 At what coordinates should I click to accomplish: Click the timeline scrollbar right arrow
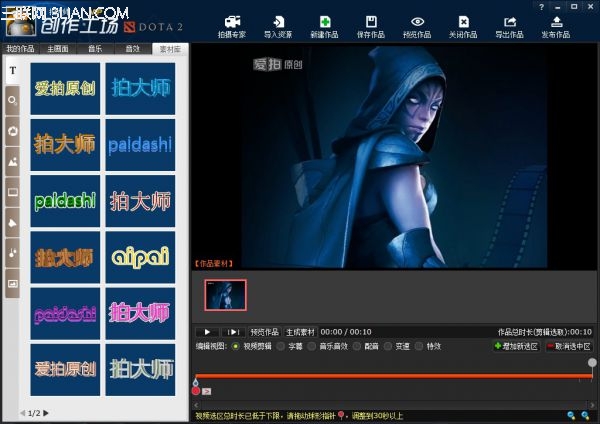(592, 405)
